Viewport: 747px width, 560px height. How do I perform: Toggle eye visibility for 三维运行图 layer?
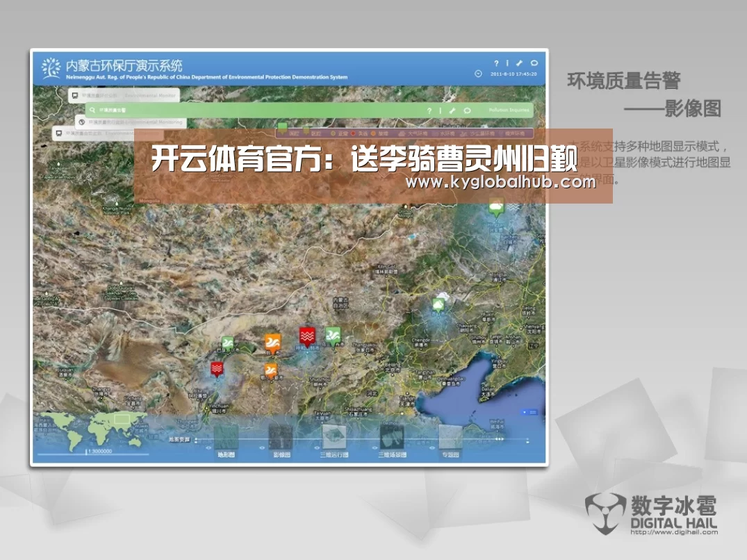tap(317, 448)
